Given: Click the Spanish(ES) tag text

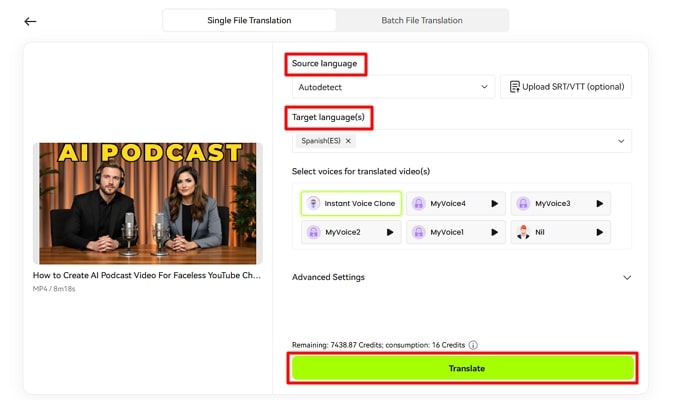Looking at the screenshot, I should click(x=321, y=141).
